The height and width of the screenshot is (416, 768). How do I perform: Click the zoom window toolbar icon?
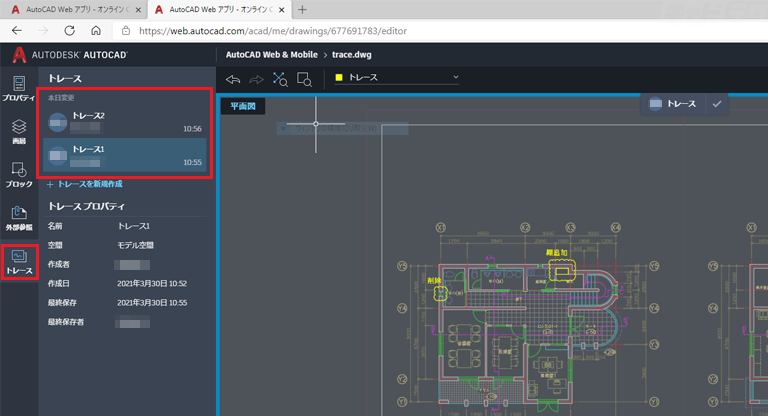pyautogui.click(x=305, y=78)
